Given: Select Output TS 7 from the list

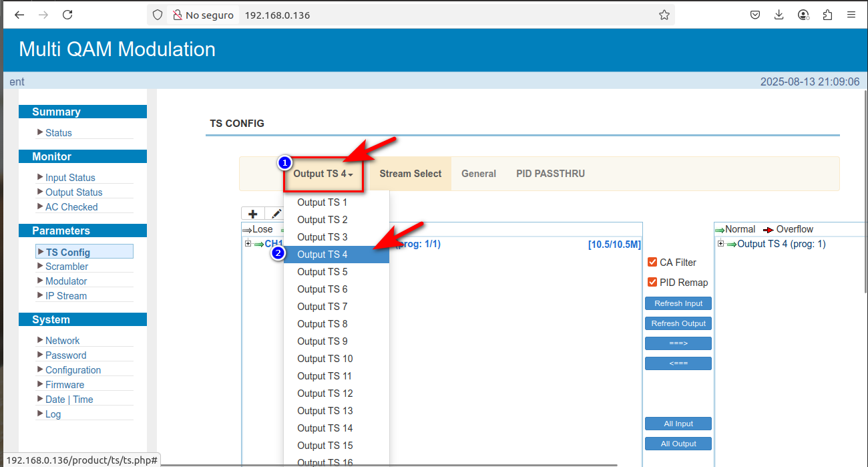Looking at the screenshot, I should [x=322, y=307].
